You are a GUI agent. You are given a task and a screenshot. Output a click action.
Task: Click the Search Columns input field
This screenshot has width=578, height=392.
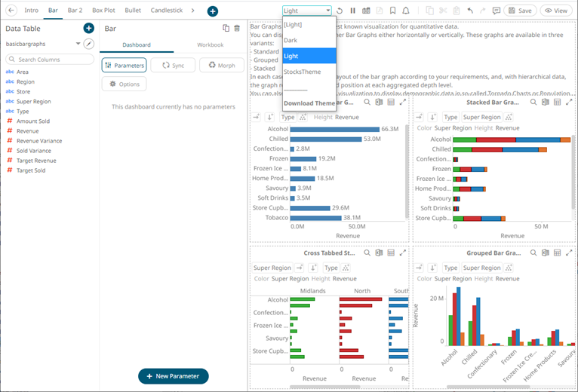coord(50,59)
